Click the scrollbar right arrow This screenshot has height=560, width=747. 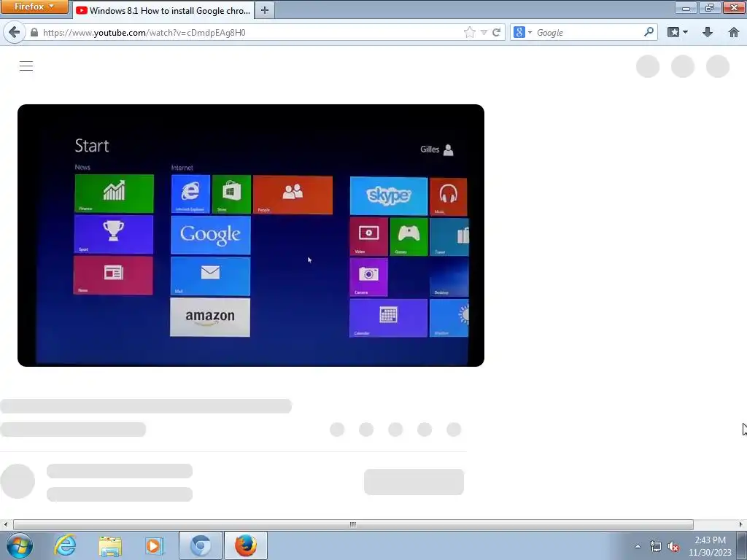click(x=740, y=524)
